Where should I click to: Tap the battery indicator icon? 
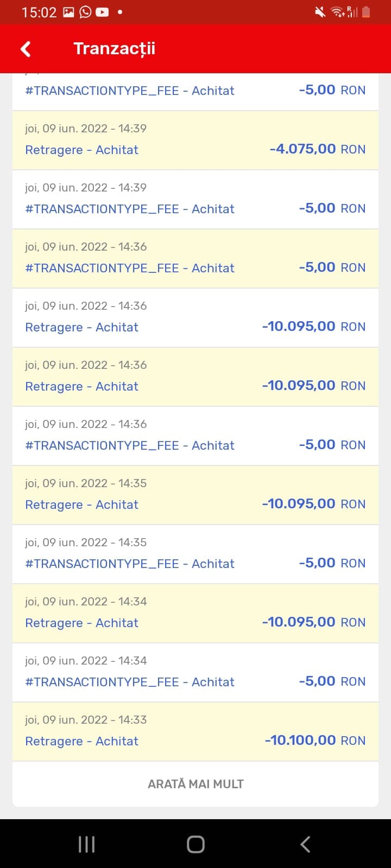pyautogui.click(x=366, y=12)
